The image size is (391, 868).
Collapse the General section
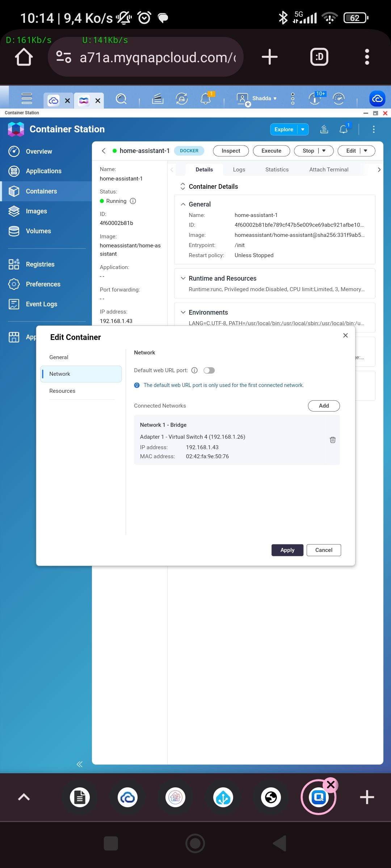[183, 204]
